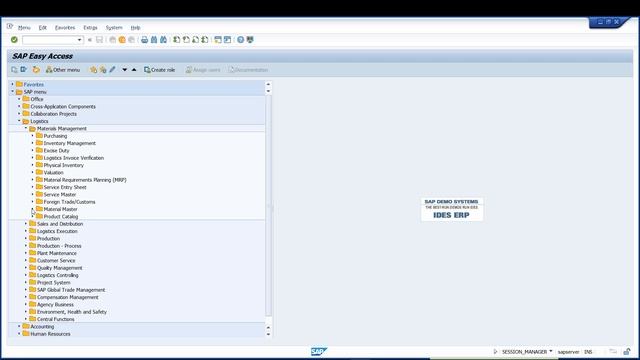Click the Create role button

(x=160, y=70)
